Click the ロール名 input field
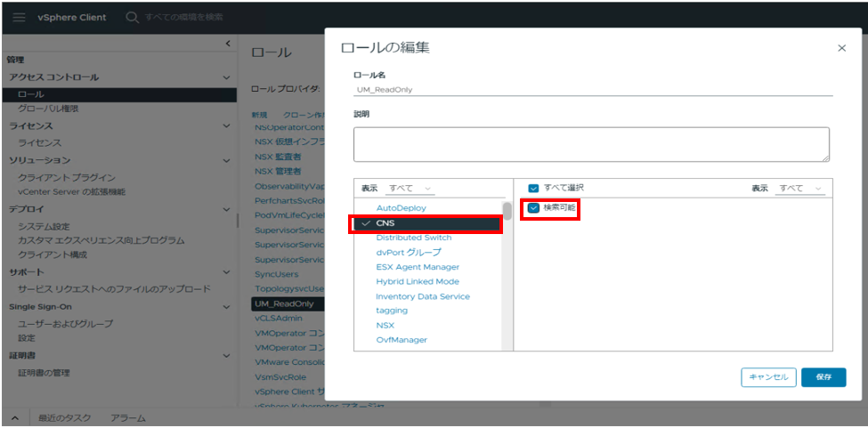 coord(594,90)
